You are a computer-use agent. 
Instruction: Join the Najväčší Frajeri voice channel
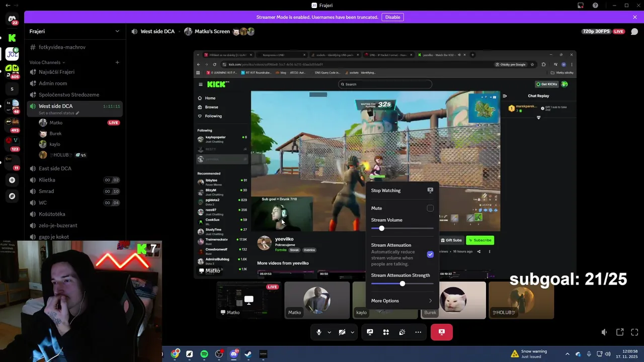pyautogui.click(x=74, y=72)
